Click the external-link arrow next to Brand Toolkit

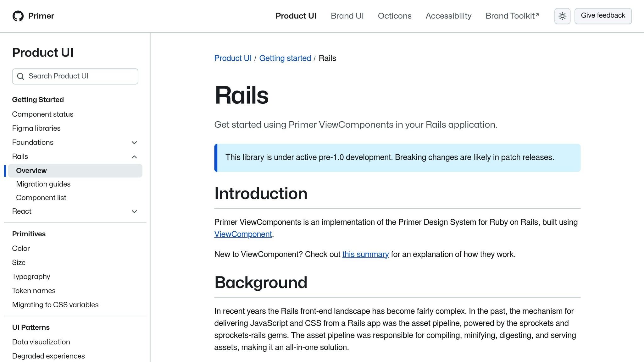click(x=537, y=14)
